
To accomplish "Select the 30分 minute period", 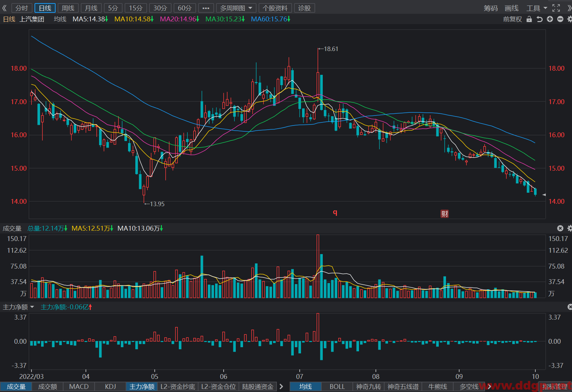I will [160, 8].
